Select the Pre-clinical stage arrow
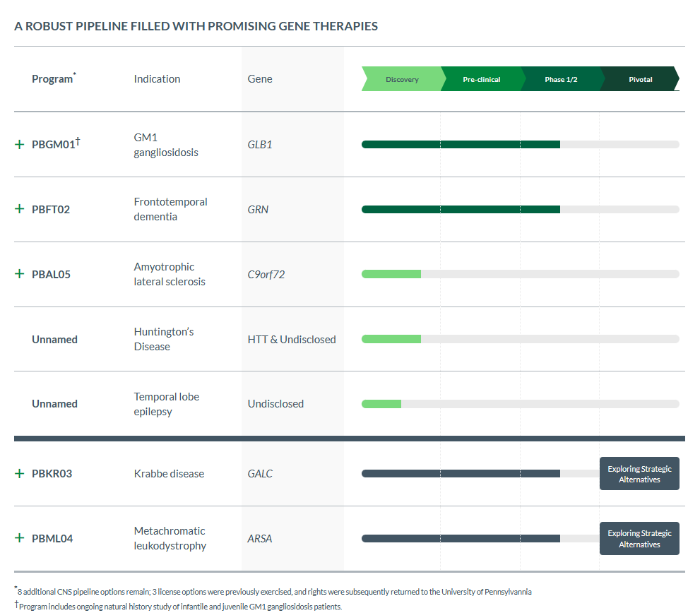 coord(481,79)
